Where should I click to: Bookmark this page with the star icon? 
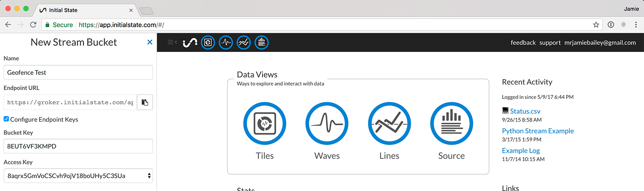pyautogui.click(x=596, y=25)
